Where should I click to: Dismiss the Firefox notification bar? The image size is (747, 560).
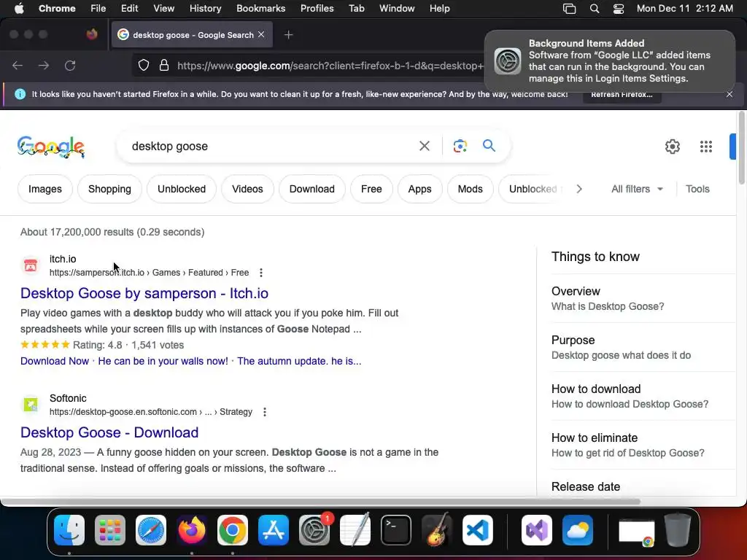pos(729,94)
